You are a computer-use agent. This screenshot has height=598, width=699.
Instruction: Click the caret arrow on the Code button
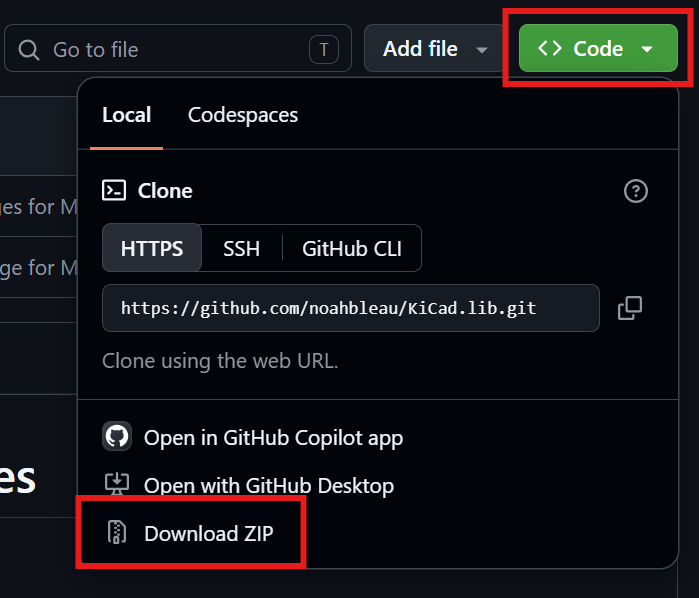[x=647, y=49]
